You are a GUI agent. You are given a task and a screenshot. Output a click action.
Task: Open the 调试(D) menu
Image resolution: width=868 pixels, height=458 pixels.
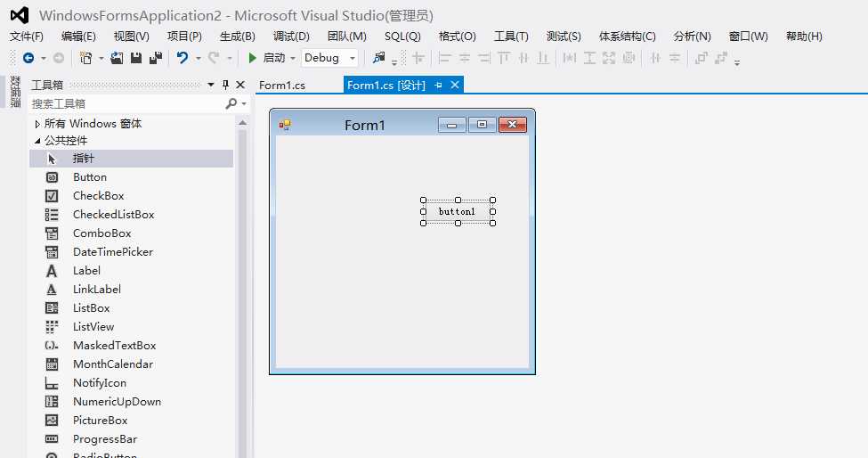(x=290, y=37)
